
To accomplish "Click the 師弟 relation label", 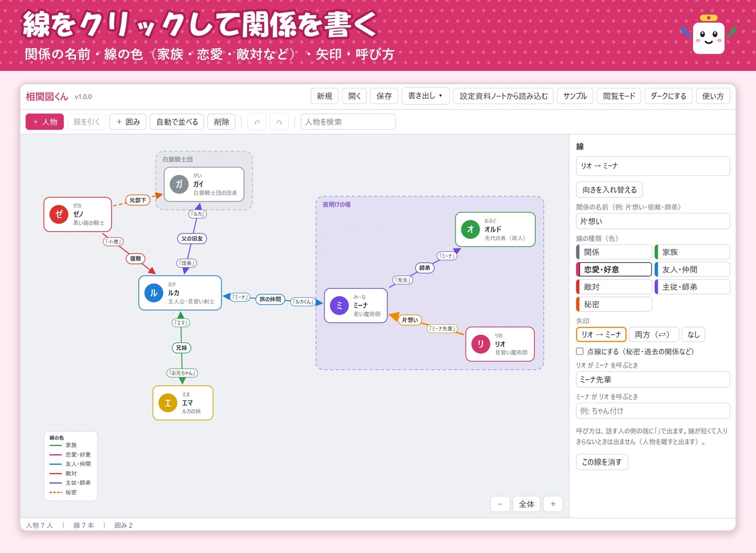I will click(x=425, y=268).
